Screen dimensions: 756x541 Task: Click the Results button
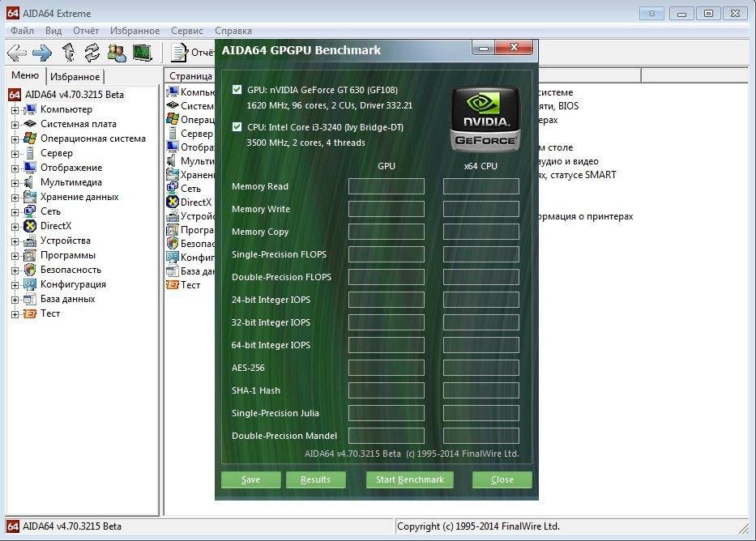click(x=315, y=479)
